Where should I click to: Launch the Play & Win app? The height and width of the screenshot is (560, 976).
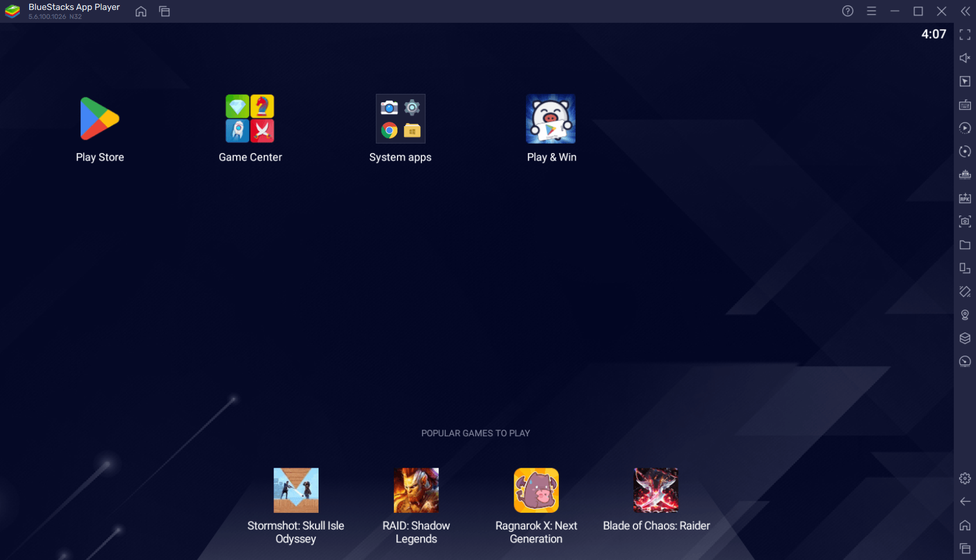(x=551, y=119)
